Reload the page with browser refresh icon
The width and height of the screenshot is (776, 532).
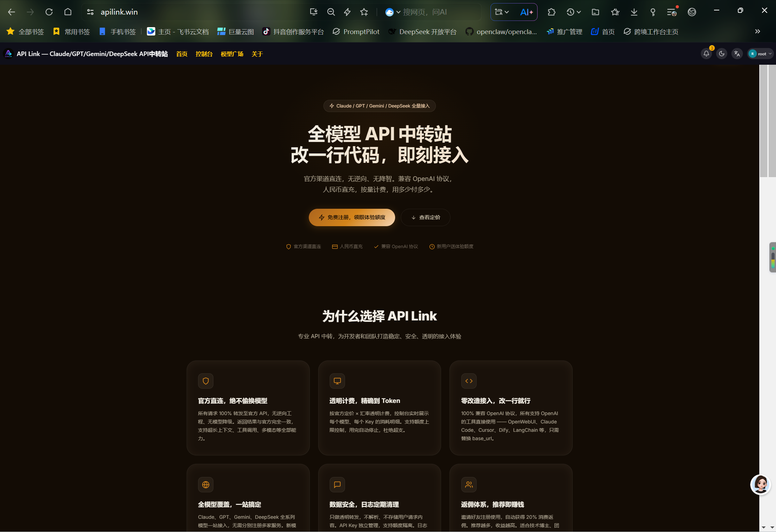49,12
